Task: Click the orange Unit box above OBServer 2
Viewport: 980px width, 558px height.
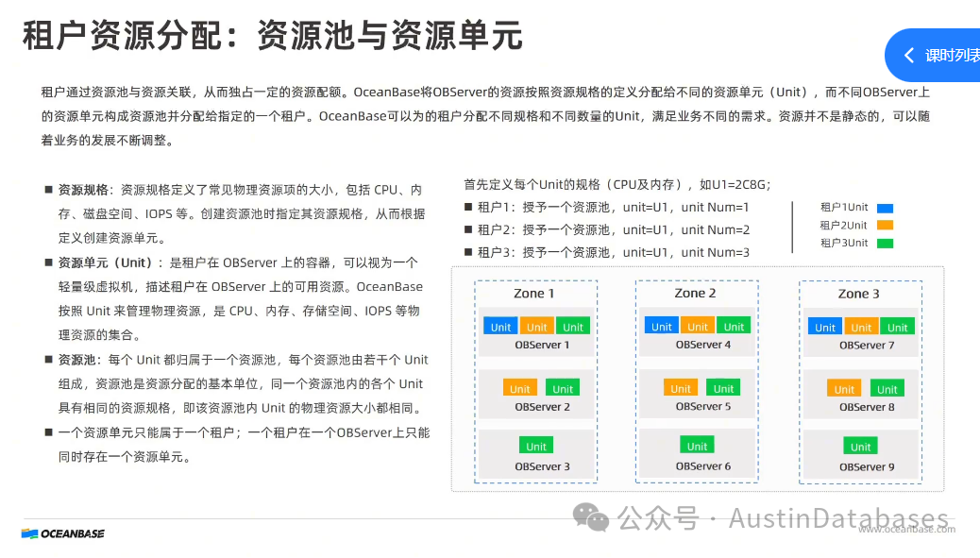Action: pyautogui.click(x=520, y=388)
